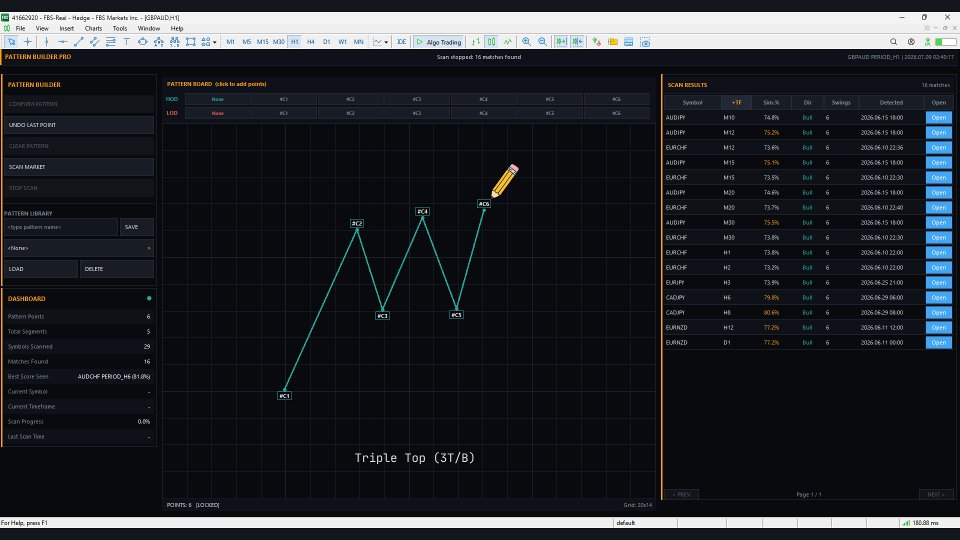The width and height of the screenshot is (960, 540).
Task: Switch chart timeframe to M15
Action: tap(262, 42)
